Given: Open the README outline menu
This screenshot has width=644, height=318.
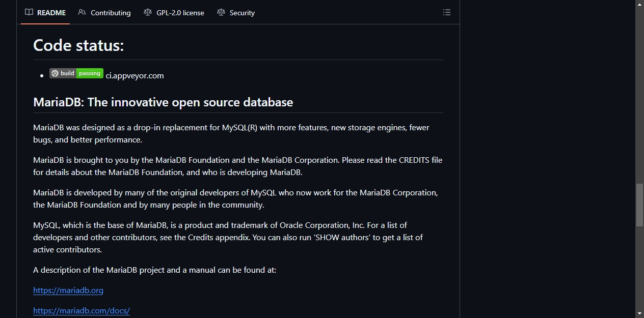Looking at the screenshot, I should tap(447, 13).
